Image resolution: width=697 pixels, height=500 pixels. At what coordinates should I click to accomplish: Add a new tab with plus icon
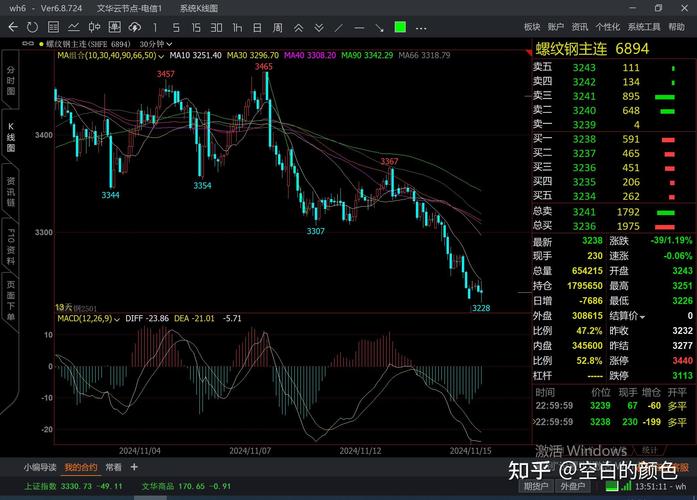click(x=421, y=27)
